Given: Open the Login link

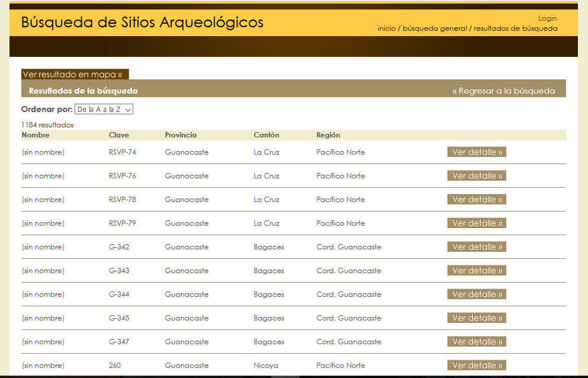Looking at the screenshot, I should 547,18.
